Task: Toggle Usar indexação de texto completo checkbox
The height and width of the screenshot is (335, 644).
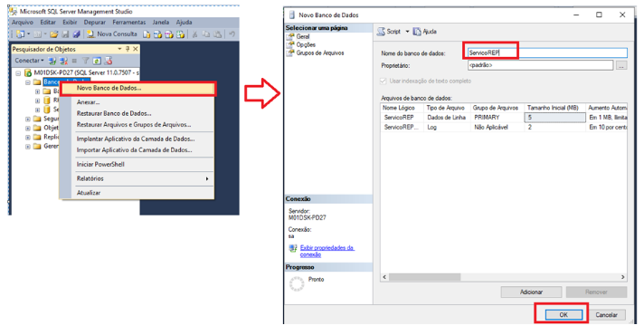Action: tap(384, 81)
